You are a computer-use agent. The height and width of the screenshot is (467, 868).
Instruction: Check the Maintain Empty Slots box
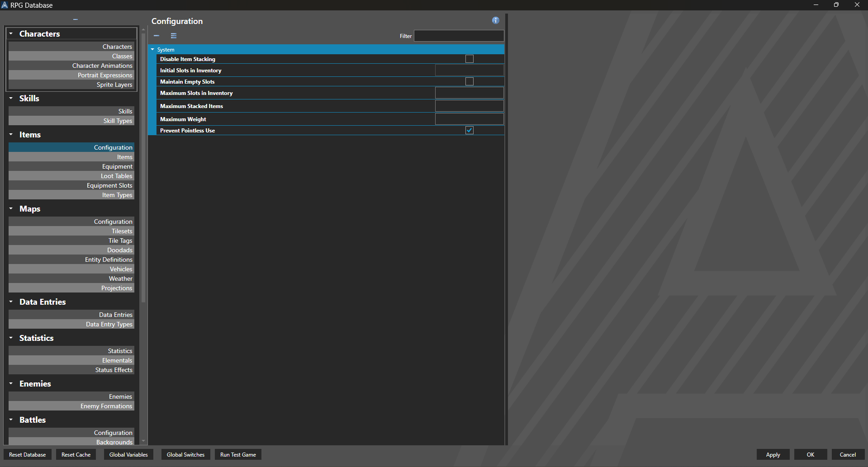coord(469,81)
